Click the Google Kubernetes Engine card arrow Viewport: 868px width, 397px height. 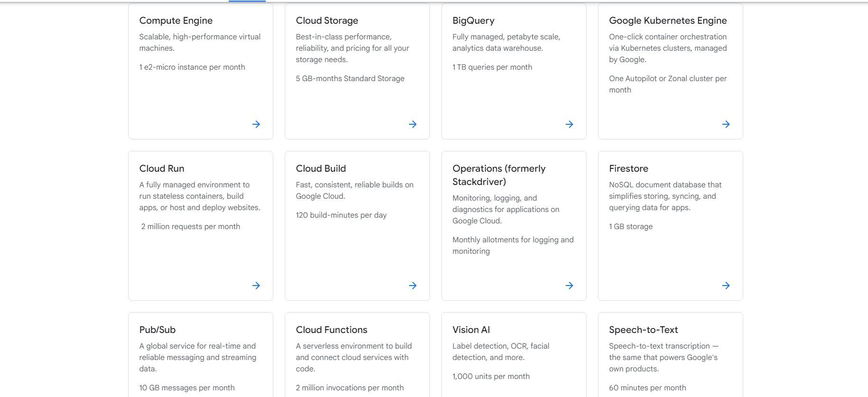click(726, 124)
